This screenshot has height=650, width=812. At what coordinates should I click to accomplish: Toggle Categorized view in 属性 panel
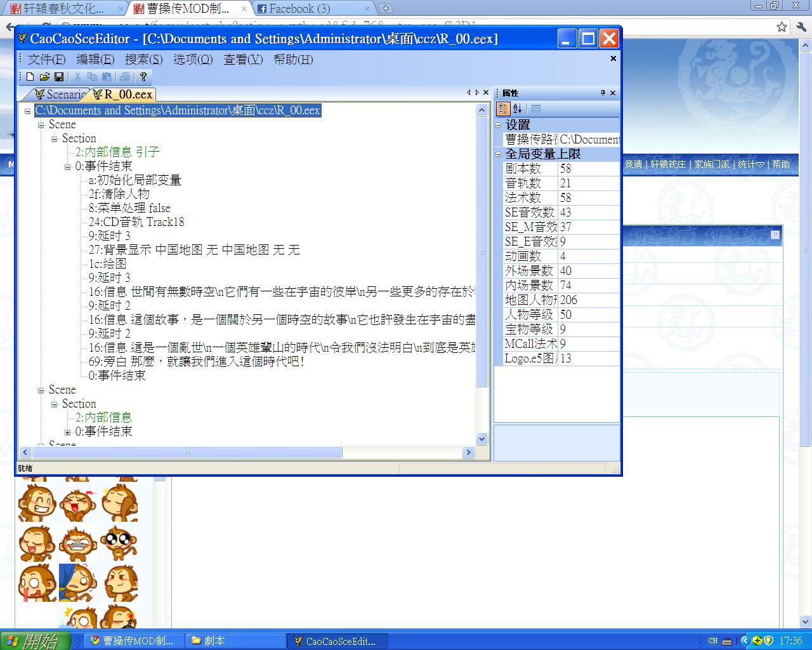503,109
